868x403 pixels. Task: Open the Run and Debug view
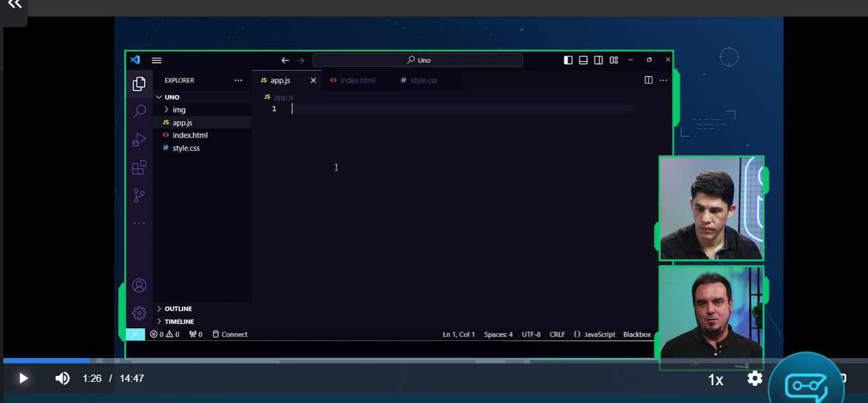[139, 139]
